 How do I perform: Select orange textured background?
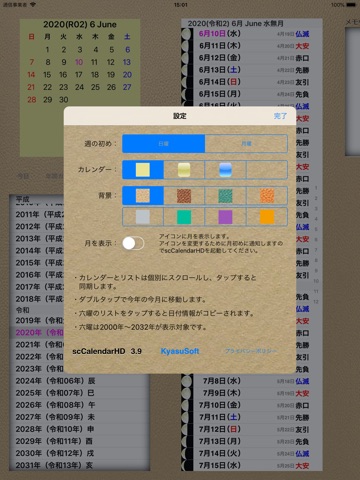pyautogui.click(x=267, y=196)
